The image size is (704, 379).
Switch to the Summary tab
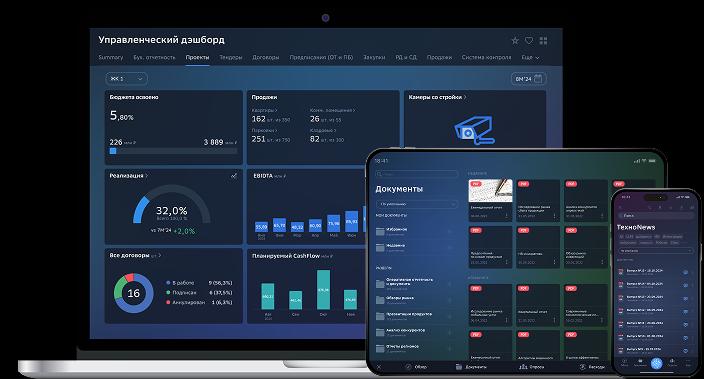[x=110, y=57]
